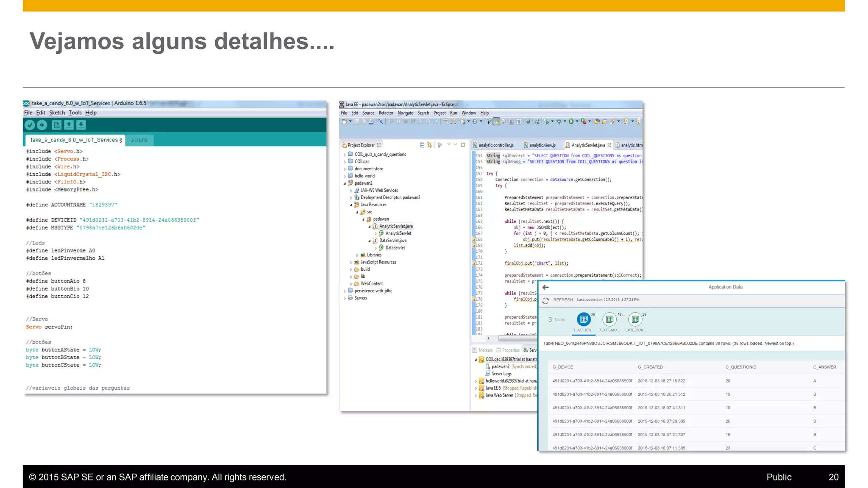Viewport: 868px width, 488px height.
Task: Collapse the padawan2 project node
Action: point(345,183)
